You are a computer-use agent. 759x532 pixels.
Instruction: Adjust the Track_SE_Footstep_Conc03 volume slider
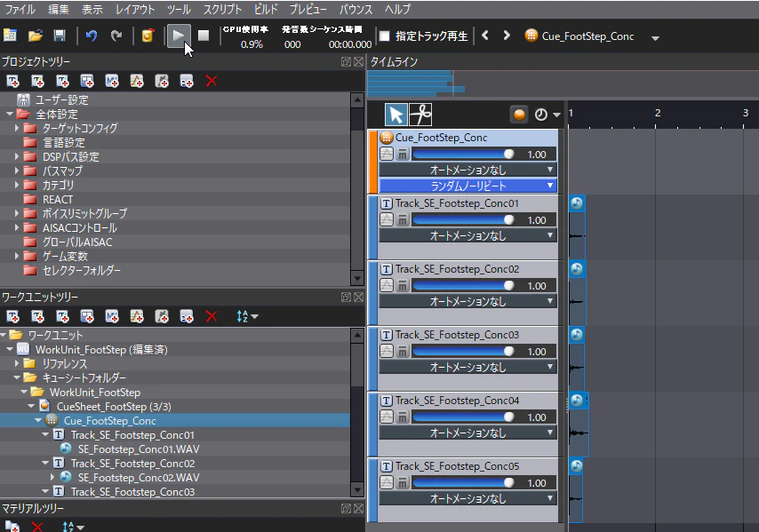(x=463, y=352)
